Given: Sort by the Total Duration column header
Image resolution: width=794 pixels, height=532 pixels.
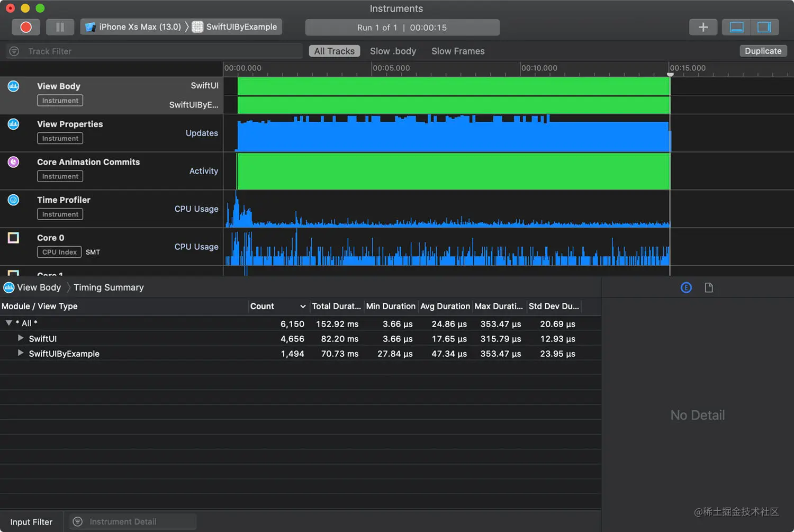Looking at the screenshot, I should [336, 306].
